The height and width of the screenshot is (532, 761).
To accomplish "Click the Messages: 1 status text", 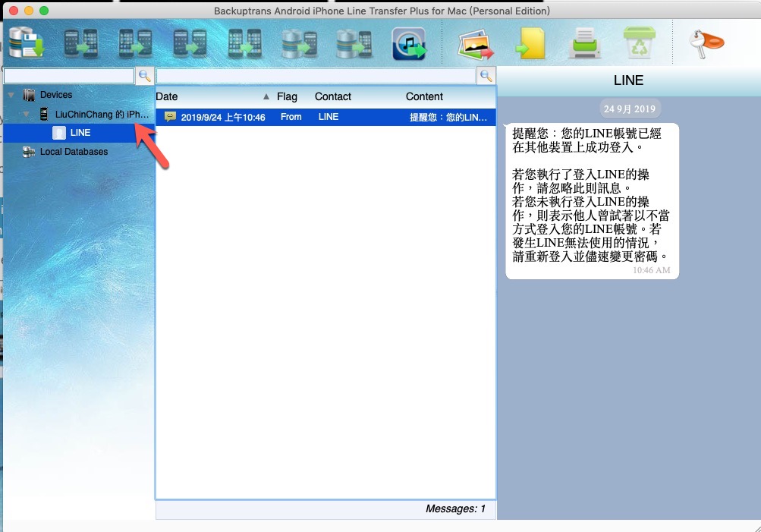I will [x=455, y=508].
